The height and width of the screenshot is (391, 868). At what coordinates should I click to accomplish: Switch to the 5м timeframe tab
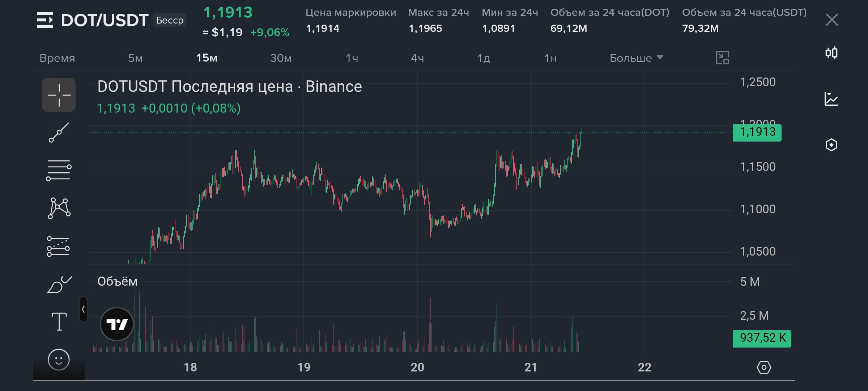(x=135, y=58)
